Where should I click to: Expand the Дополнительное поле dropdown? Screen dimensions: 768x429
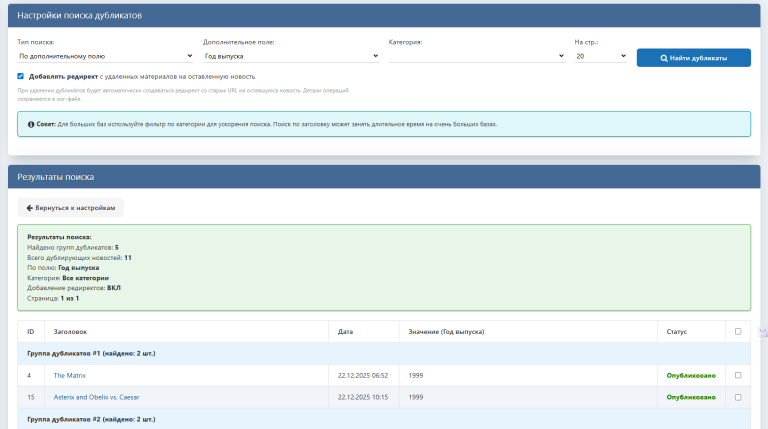click(290, 57)
